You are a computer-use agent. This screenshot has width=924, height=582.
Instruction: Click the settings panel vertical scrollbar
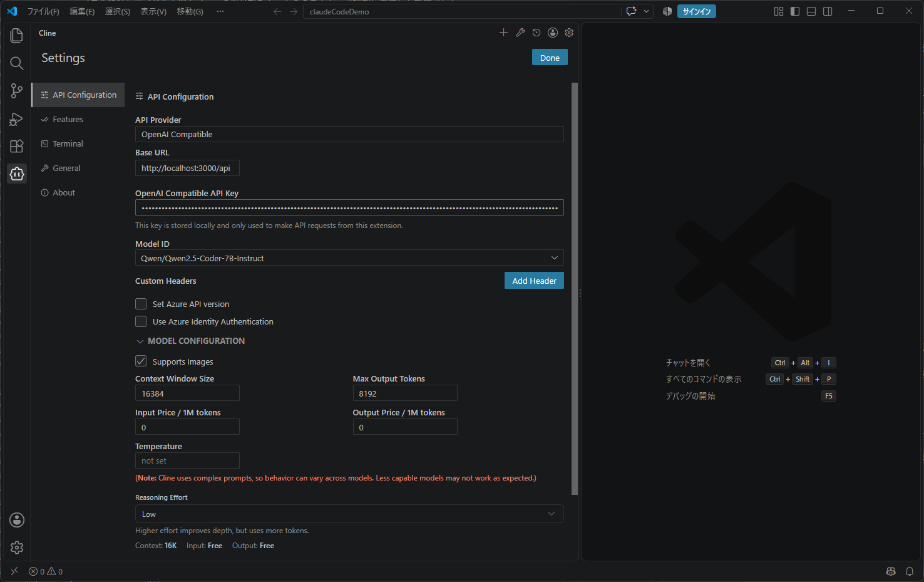tap(575, 289)
